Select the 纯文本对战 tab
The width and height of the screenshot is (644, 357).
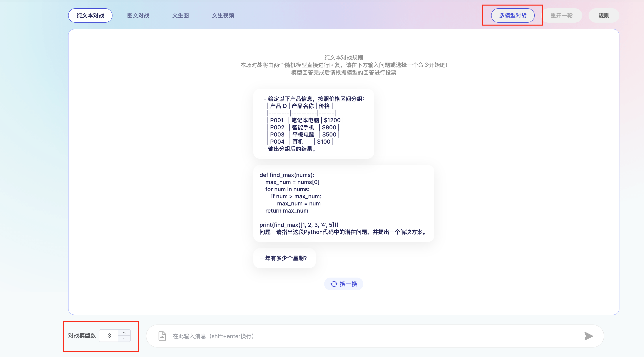coord(90,15)
